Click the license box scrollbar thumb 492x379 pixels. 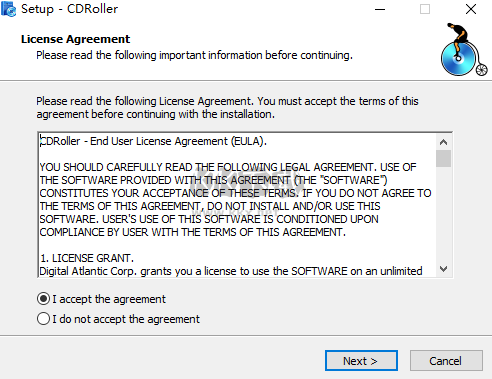[x=443, y=159]
